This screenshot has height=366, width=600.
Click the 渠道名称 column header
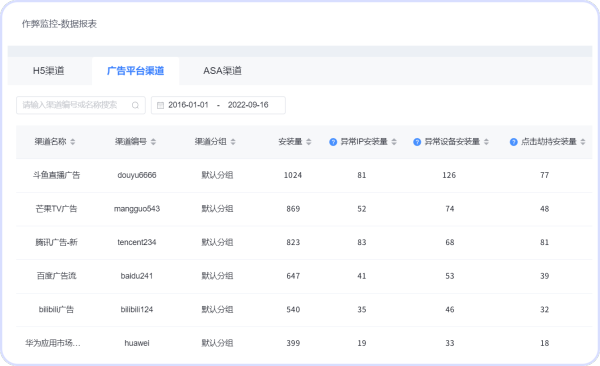click(51, 142)
